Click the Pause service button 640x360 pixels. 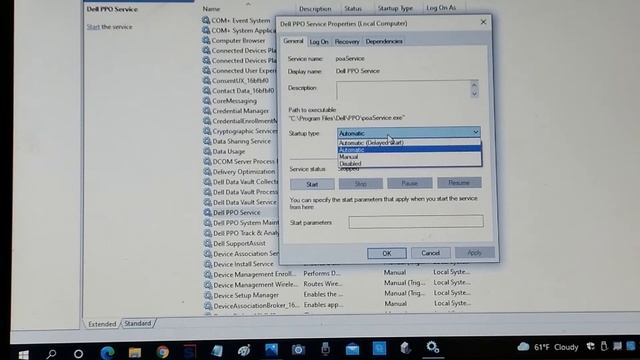click(x=409, y=183)
